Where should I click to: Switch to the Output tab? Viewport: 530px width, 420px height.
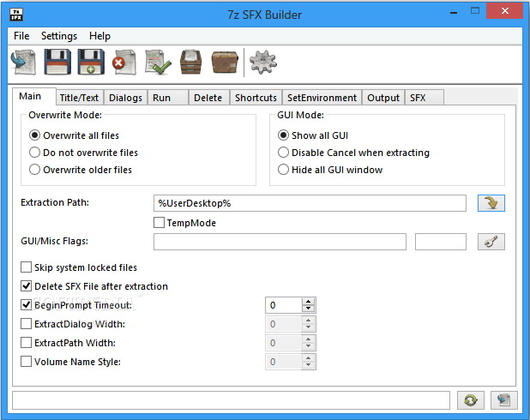383,98
